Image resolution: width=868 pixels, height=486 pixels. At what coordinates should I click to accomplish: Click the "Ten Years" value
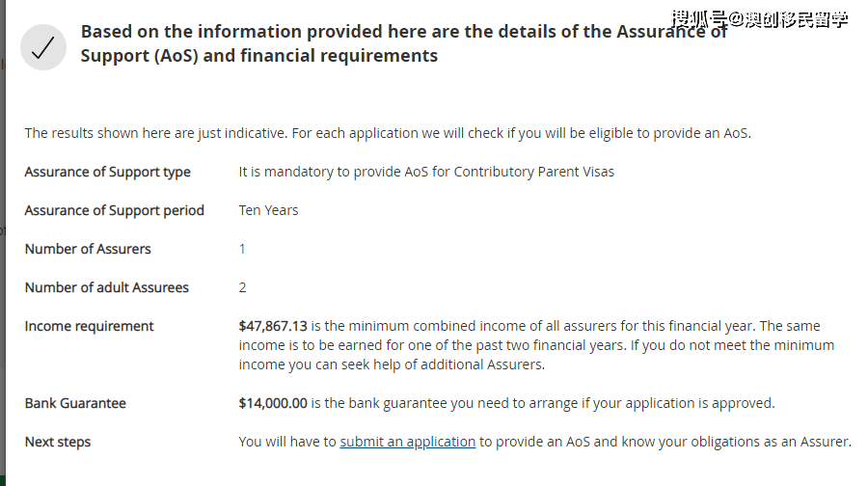[268, 210]
